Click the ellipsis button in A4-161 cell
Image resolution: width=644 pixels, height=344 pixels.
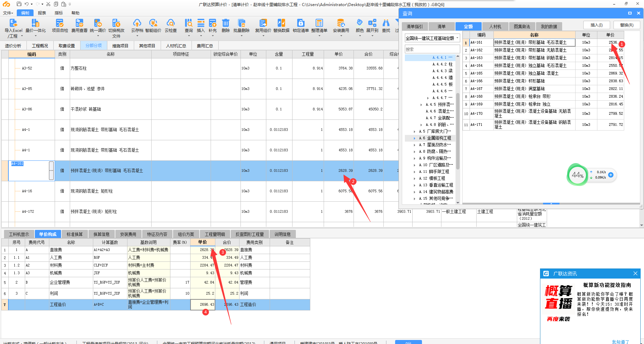[x=51, y=170]
